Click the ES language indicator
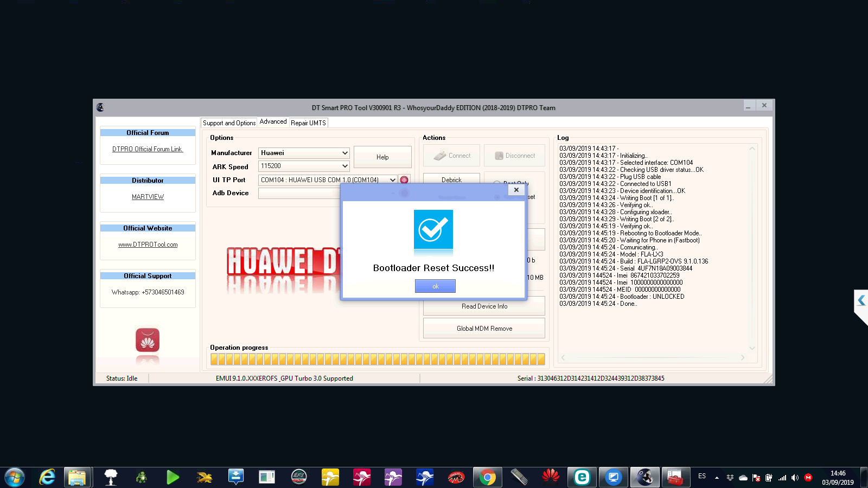 coord(702,476)
